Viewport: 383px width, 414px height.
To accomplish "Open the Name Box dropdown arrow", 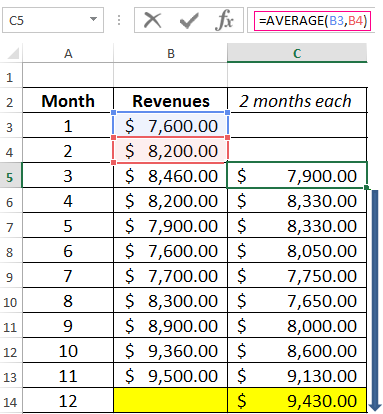I will click(x=94, y=19).
